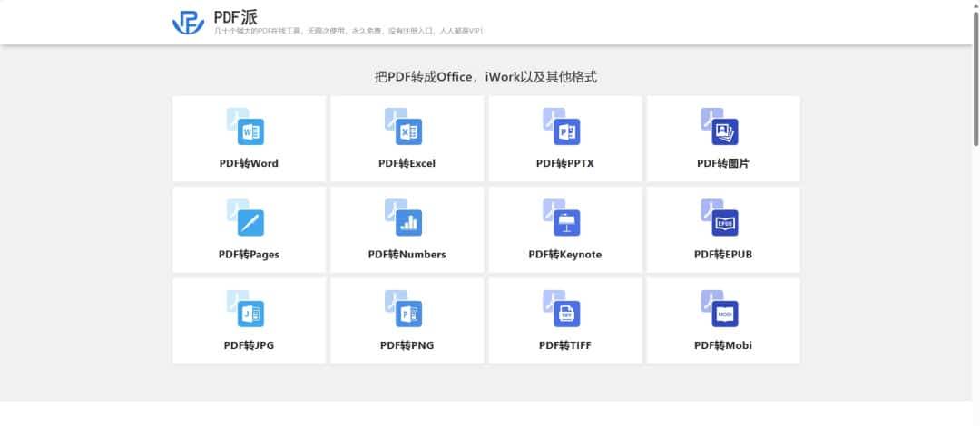Choose the PDF转TIFF label
This screenshot has width=980, height=426.
[x=565, y=345]
